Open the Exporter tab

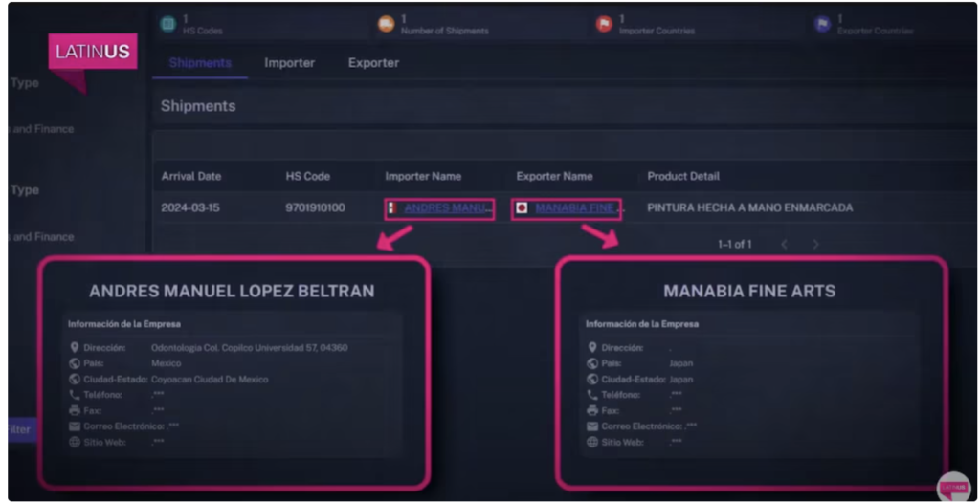pyautogui.click(x=373, y=63)
